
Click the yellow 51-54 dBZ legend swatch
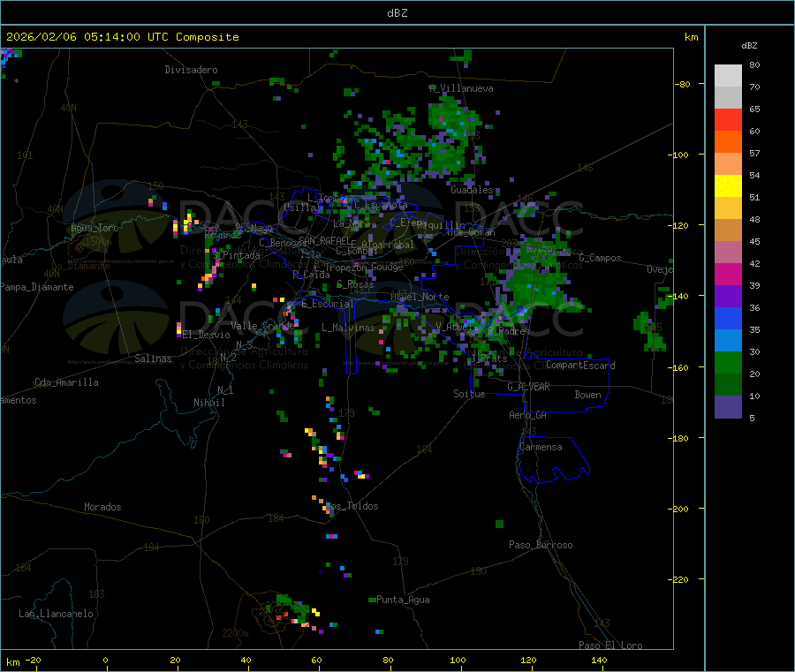(728, 186)
